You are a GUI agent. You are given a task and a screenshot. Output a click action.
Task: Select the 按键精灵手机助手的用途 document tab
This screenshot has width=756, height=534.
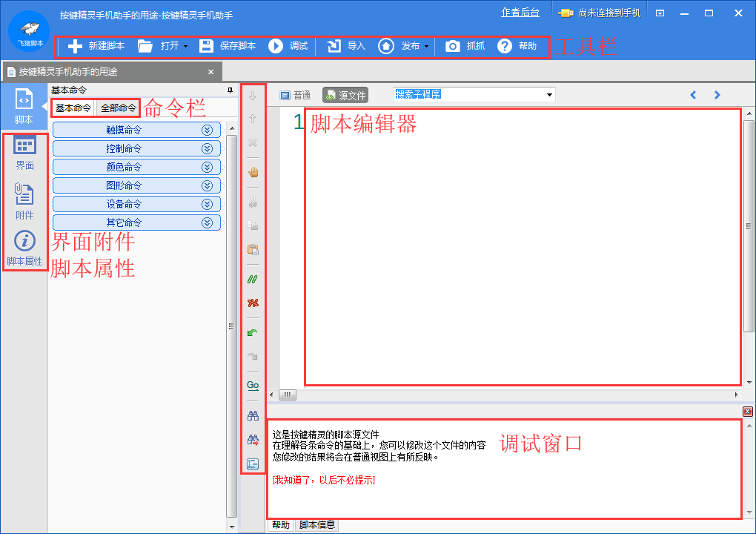coord(111,72)
